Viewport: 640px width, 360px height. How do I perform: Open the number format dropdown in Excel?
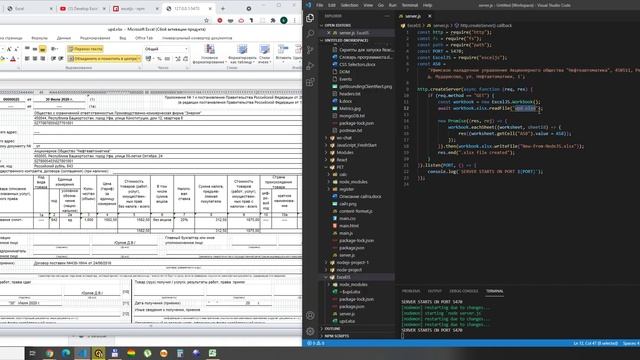pos(186,49)
